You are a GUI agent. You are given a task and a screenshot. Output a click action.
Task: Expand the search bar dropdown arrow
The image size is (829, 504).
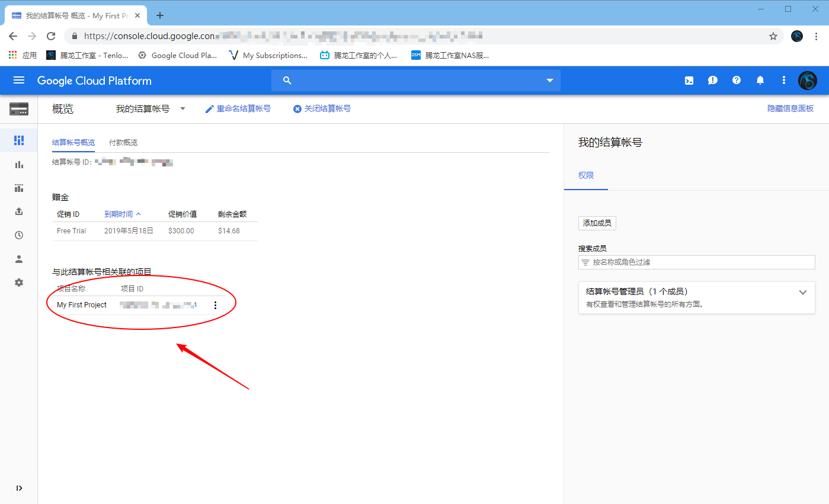(549, 81)
